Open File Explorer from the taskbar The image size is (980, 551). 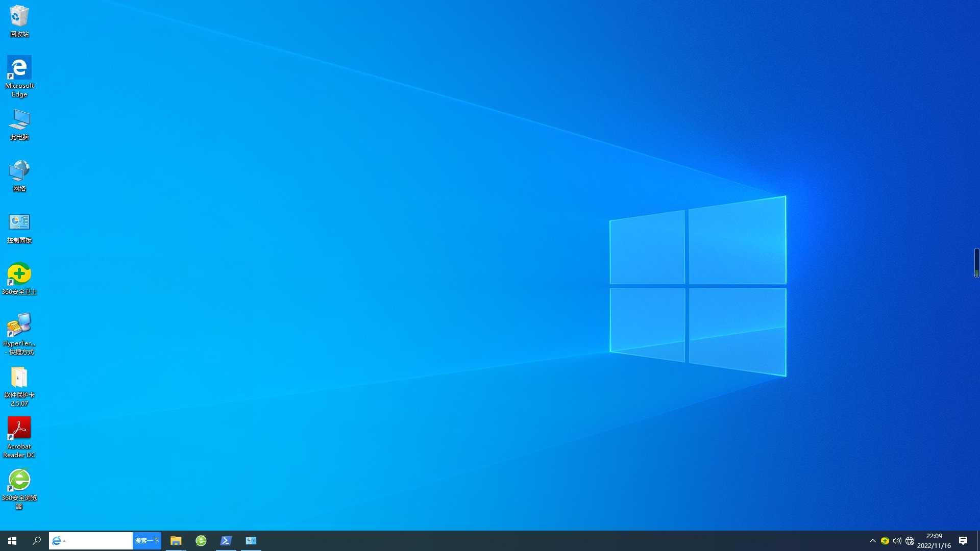pos(176,541)
